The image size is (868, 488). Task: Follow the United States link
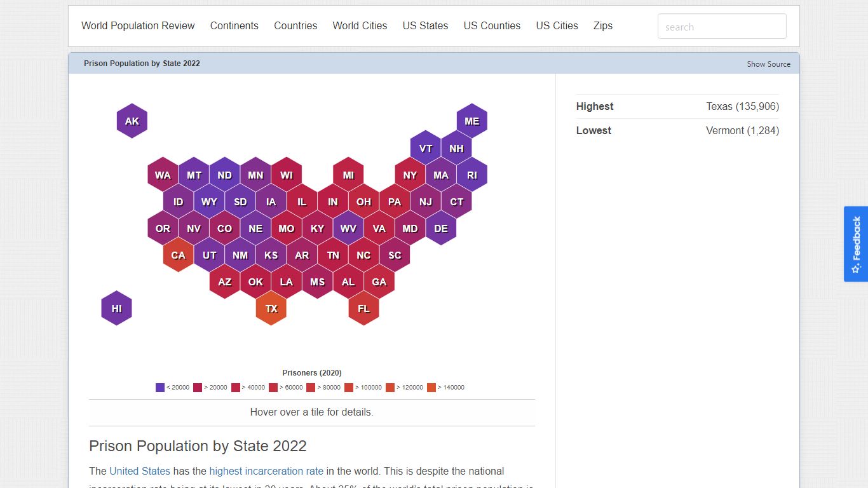tap(140, 471)
